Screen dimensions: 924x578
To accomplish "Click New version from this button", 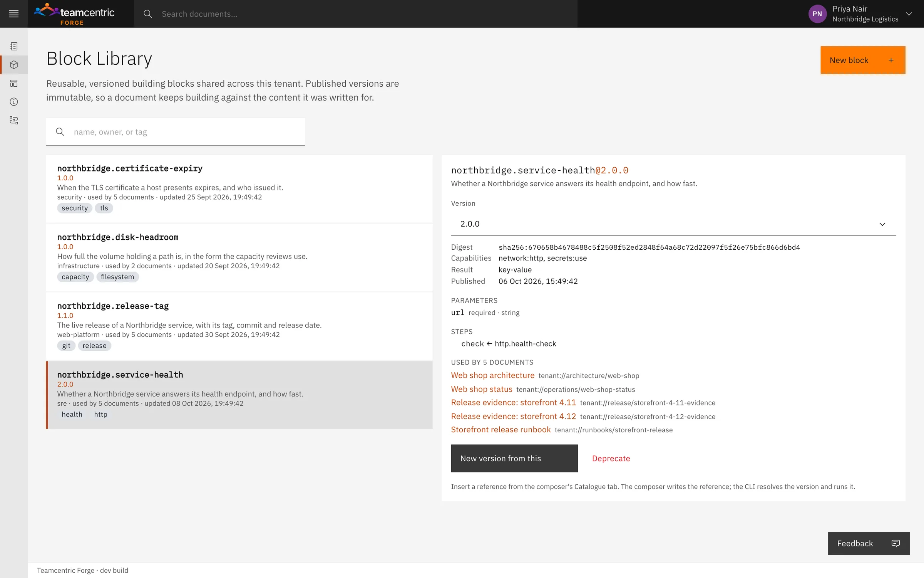I will [x=514, y=459].
